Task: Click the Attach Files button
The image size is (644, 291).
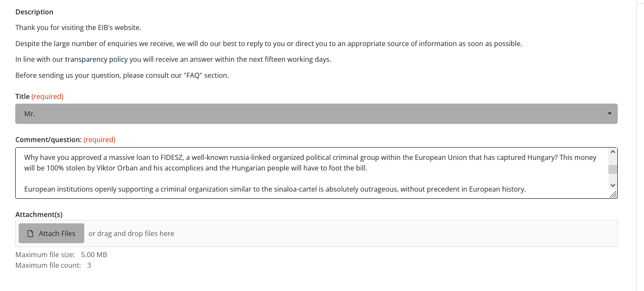Action: (51, 233)
